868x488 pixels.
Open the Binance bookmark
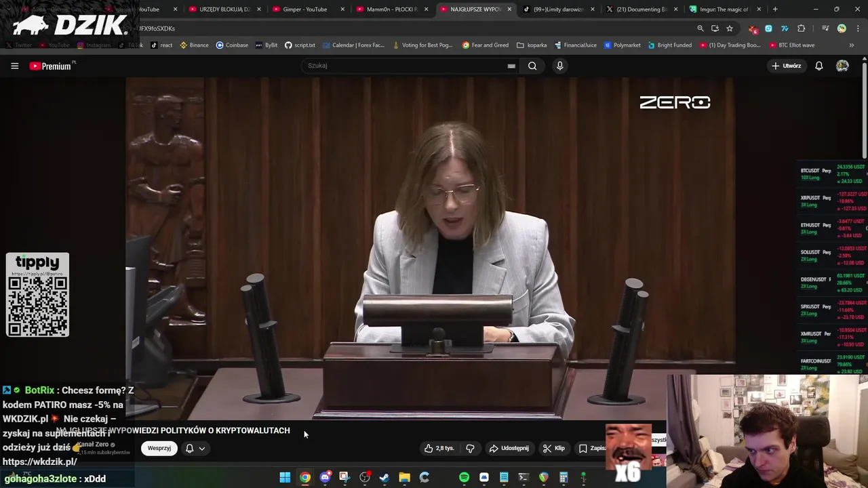coord(194,45)
